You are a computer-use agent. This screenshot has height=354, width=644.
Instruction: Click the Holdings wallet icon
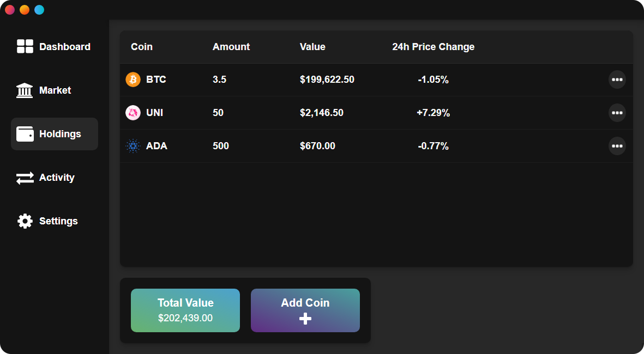pyautogui.click(x=25, y=134)
